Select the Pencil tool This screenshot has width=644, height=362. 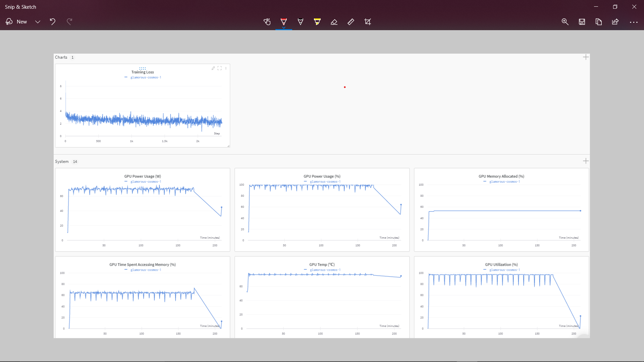coord(301,22)
